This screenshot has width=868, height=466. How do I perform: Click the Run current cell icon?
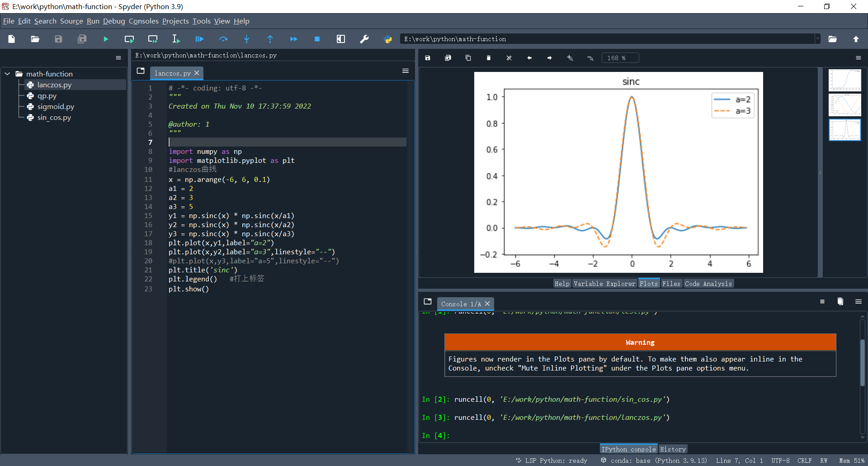coord(129,39)
